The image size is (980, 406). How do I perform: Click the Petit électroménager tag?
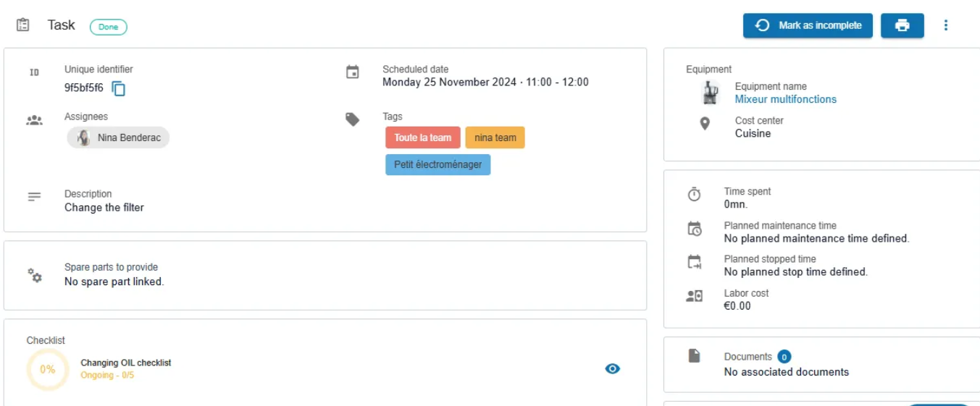[x=438, y=164]
